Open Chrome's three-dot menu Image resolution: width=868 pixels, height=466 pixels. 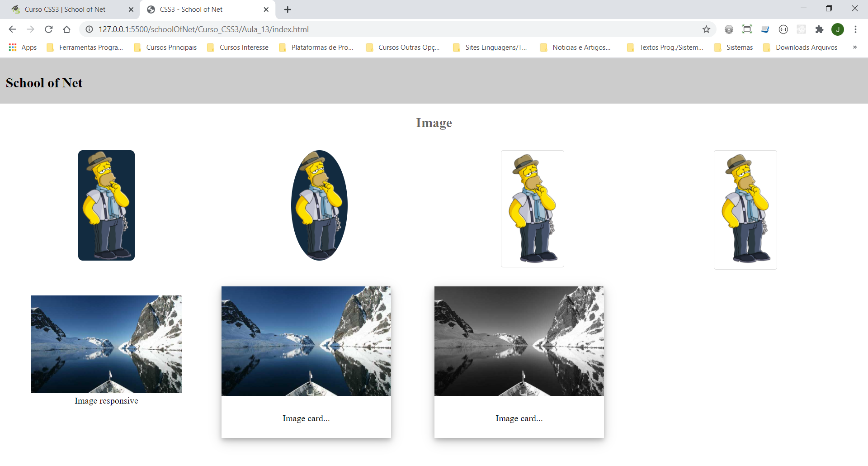point(855,29)
